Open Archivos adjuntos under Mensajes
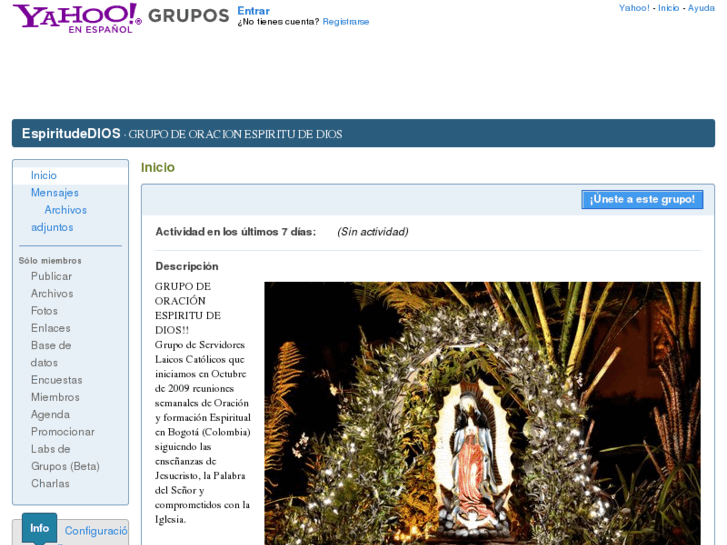This screenshot has width=727, height=545. (x=59, y=218)
